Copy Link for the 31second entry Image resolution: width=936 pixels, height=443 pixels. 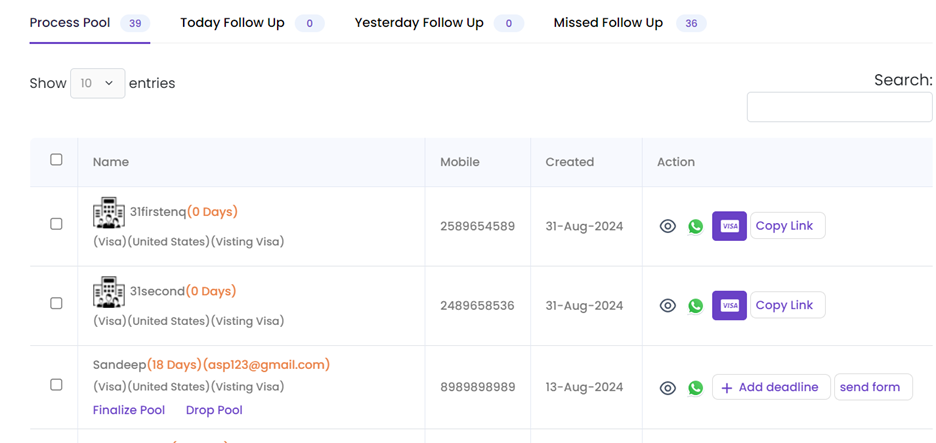point(788,305)
